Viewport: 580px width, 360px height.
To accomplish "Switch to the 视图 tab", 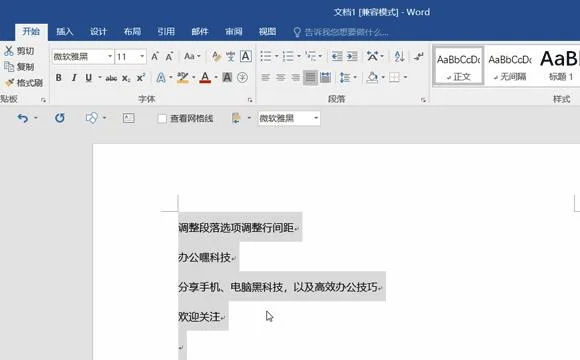I will click(267, 32).
